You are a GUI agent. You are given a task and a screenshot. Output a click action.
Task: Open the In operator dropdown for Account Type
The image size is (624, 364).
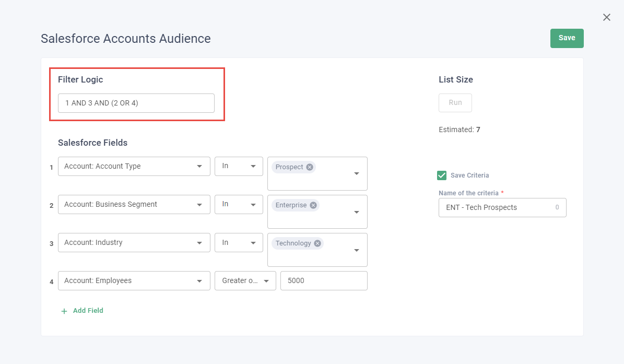point(239,166)
